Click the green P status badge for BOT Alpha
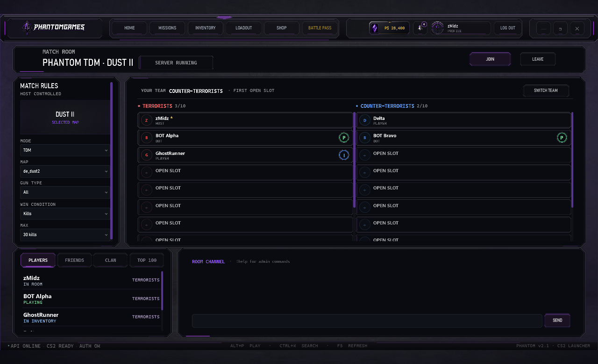Image resolution: width=598 pixels, height=364 pixels. tap(344, 138)
